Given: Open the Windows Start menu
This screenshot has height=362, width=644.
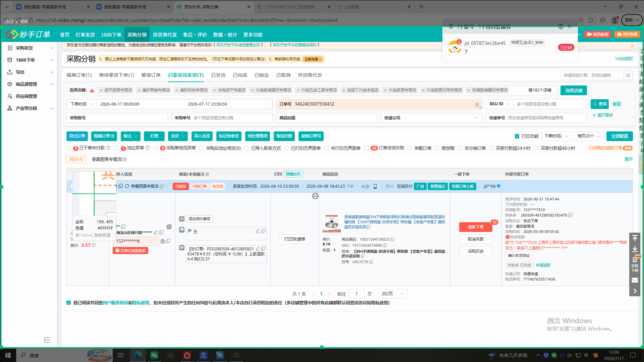Looking at the screenshot, I should point(8,355).
